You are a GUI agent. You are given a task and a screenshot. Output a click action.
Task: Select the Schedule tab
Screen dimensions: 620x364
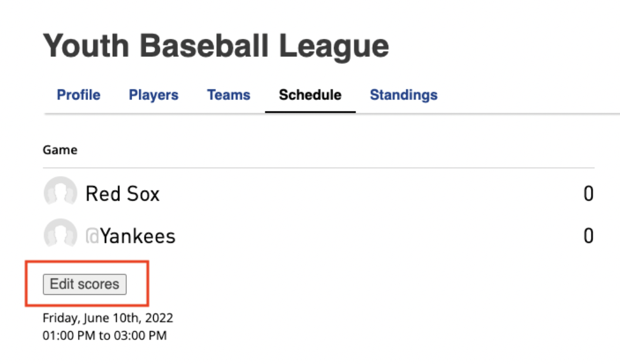coord(310,95)
